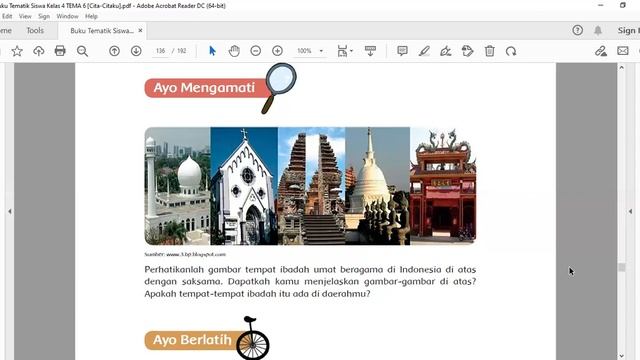Click the fit page scrolling mode icon
The width and height of the screenshot is (640, 360).
pos(342,51)
